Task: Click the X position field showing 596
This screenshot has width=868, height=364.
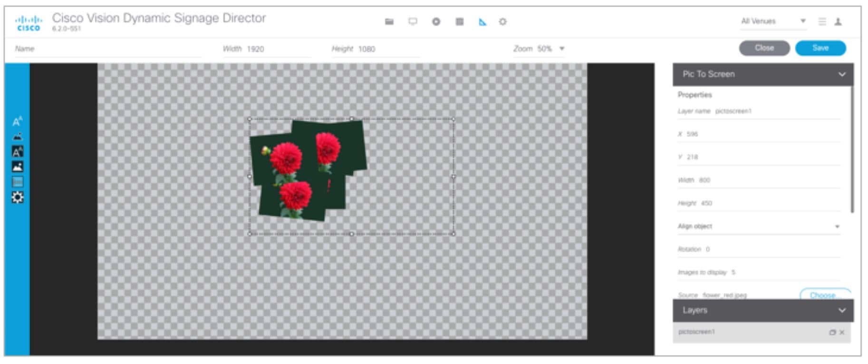Action: (x=759, y=134)
